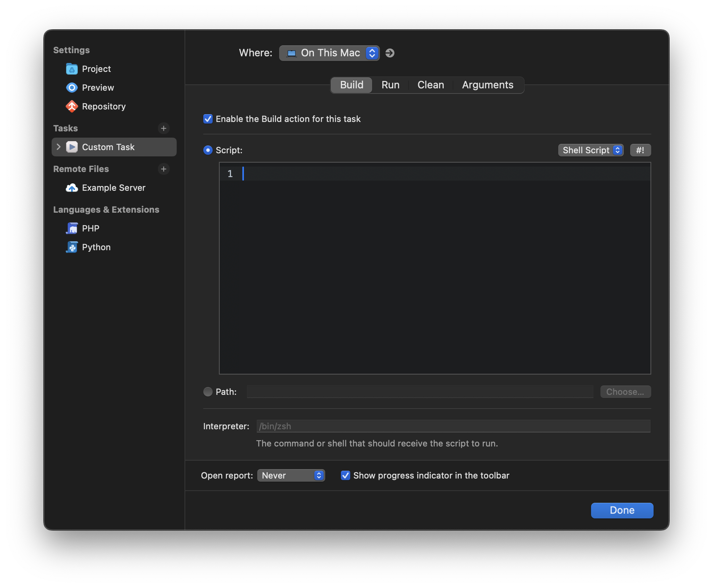Screen dimensions: 713x588
Task: Select Custom Task in the sidebar
Action: 114,147
